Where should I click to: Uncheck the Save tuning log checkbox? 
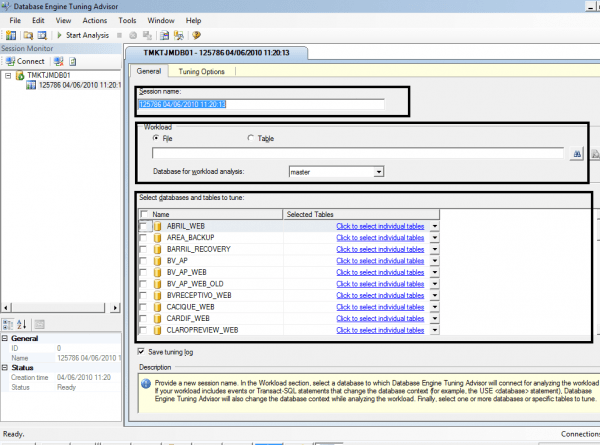(141, 352)
